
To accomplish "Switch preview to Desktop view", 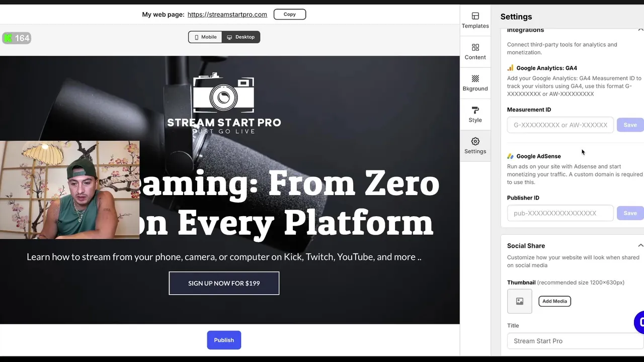I will click(x=240, y=37).
